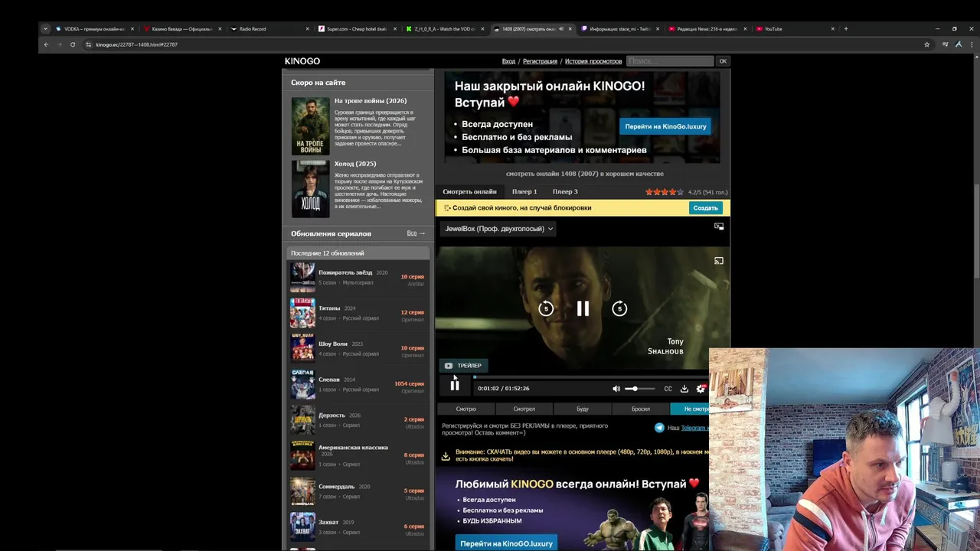Mark movie as Смотрю
Screen dimensions: 980x551
465,409
